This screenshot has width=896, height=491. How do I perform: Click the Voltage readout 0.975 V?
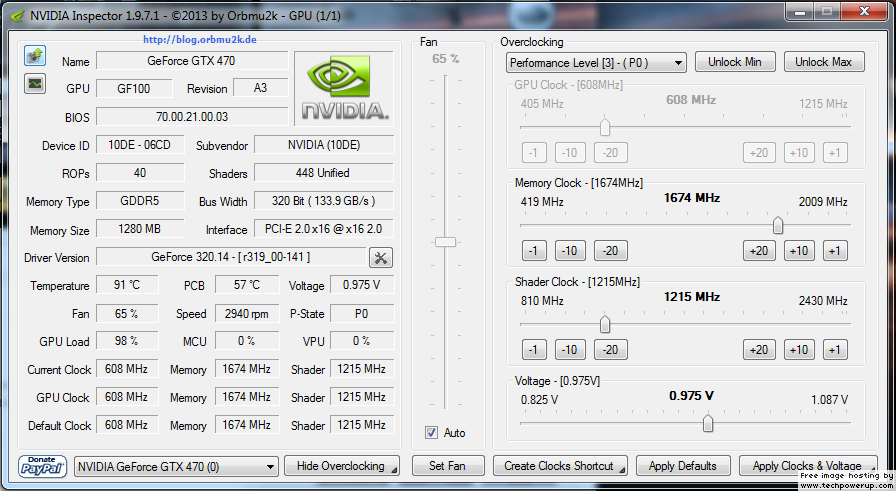pos(362,285)
